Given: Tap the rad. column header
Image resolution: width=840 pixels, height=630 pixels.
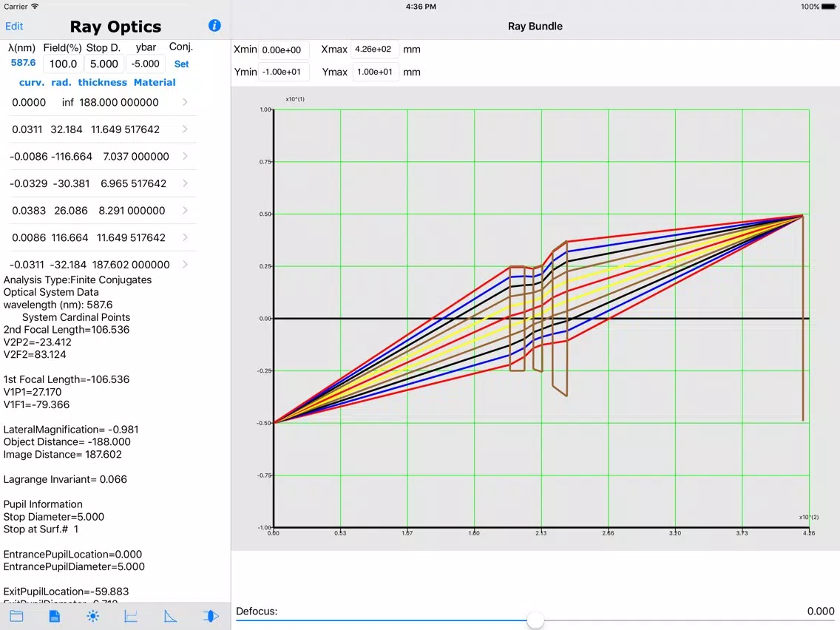Looking at the screenshot, I should (61, 82).
